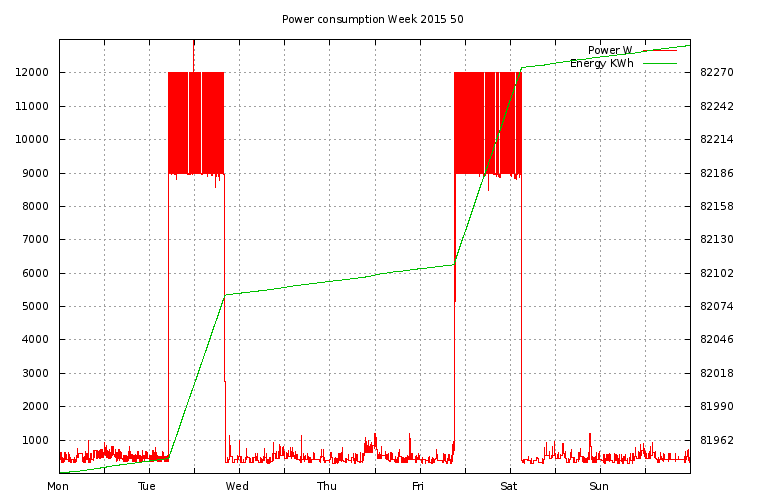Click the red Power W legend line sample
This screenshot has width=768, height=500.
pos(660,50)
